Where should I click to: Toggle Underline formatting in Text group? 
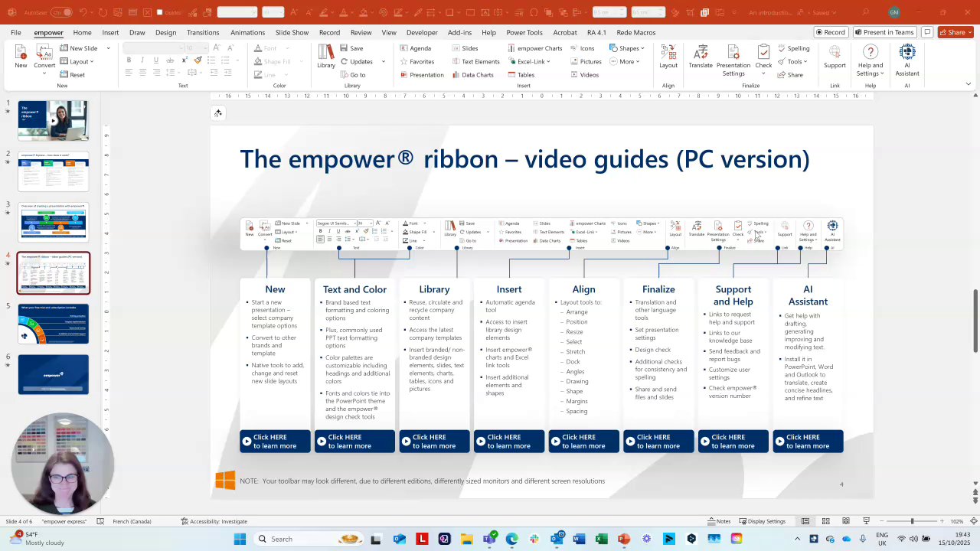click(156, 60)
